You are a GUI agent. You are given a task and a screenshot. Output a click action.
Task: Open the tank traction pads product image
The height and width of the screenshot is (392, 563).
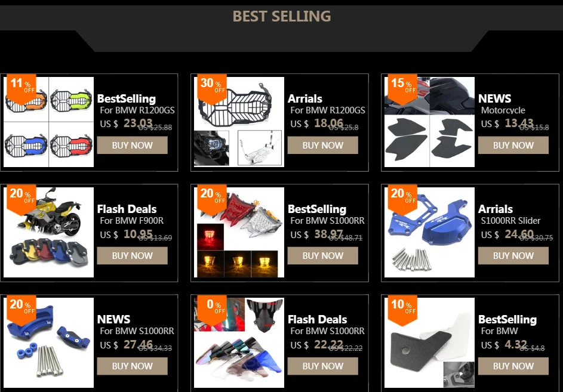[429, 122]
